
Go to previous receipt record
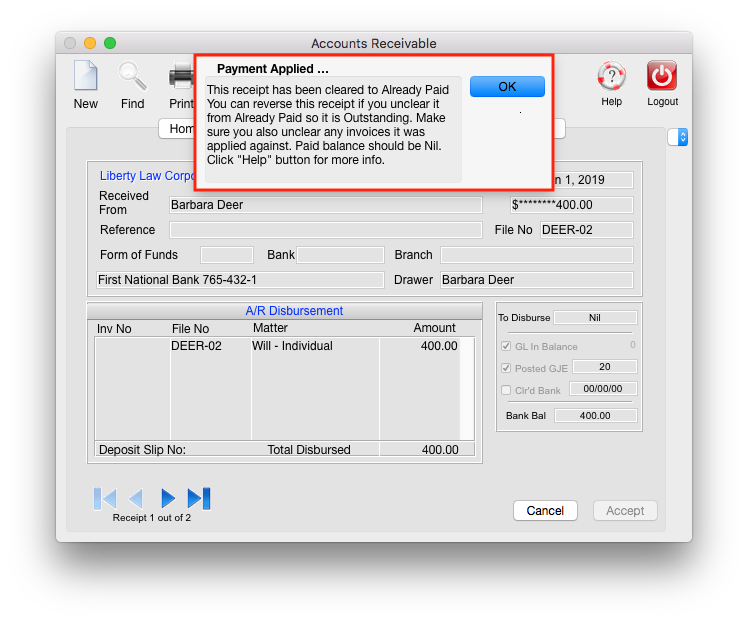(x=136, y=498)
